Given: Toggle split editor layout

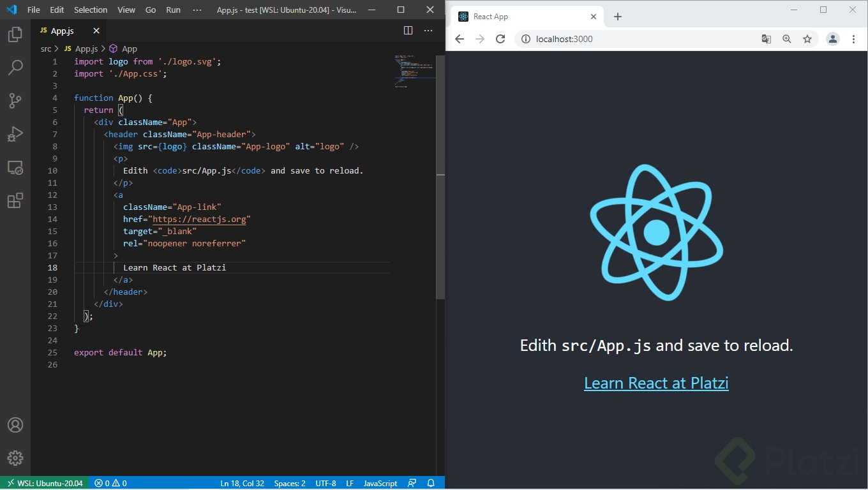Looking at the screenshot, I should point(407,30).
